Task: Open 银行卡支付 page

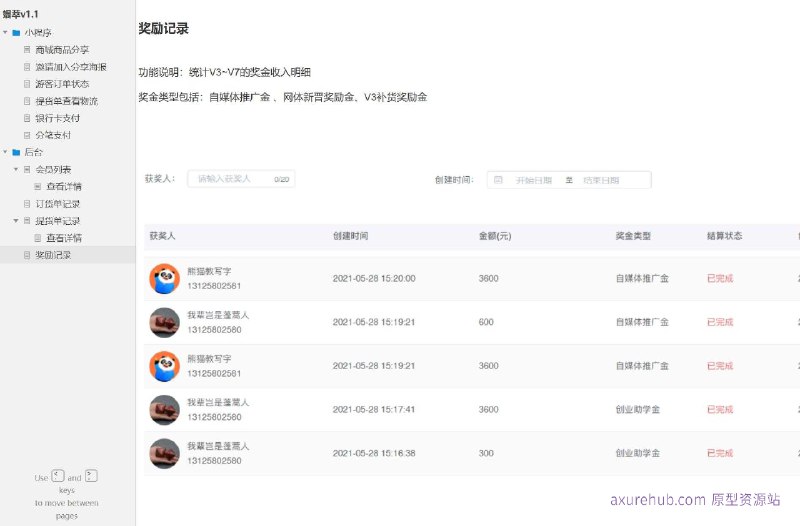Action: click(x=58, y=118)
